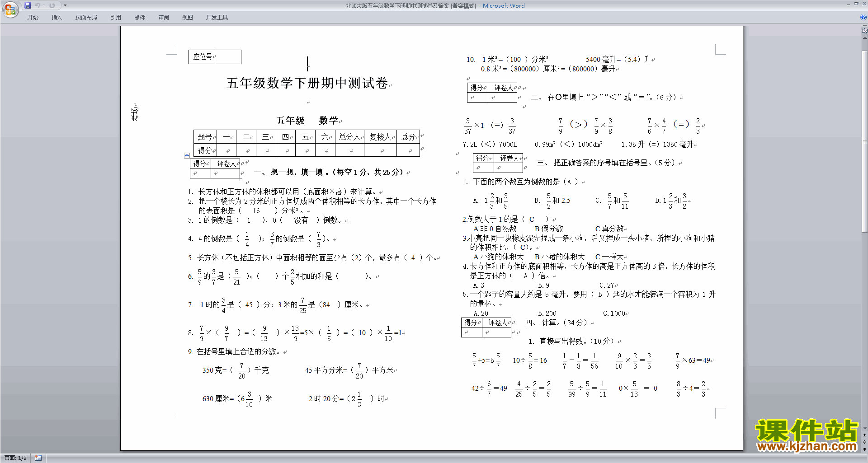868x463 pixels.
Task: Switch to the 开始 ribbon tab
Action: 33,18
